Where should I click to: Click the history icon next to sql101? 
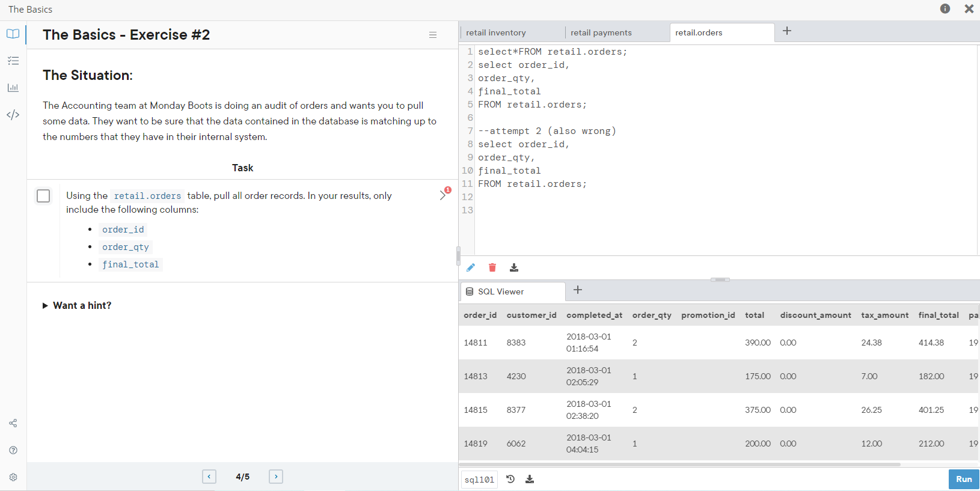pyautogui.click(x=510, y=479)
